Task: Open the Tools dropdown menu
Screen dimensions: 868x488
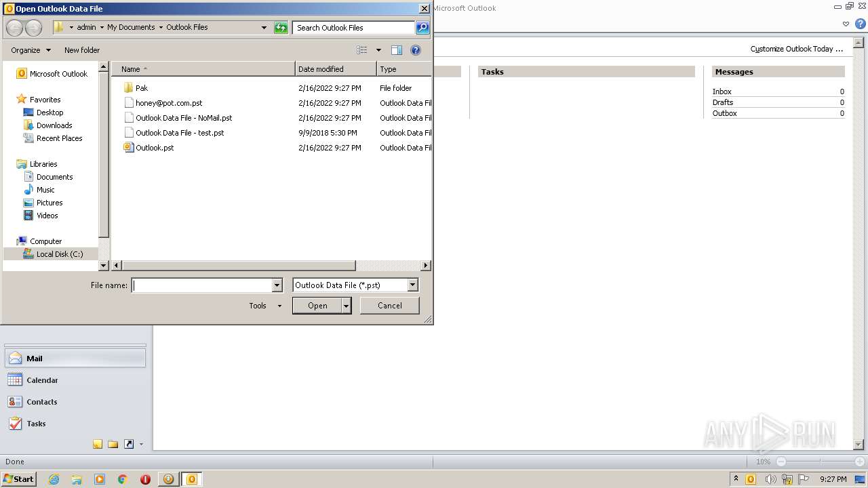Action: 265,306
